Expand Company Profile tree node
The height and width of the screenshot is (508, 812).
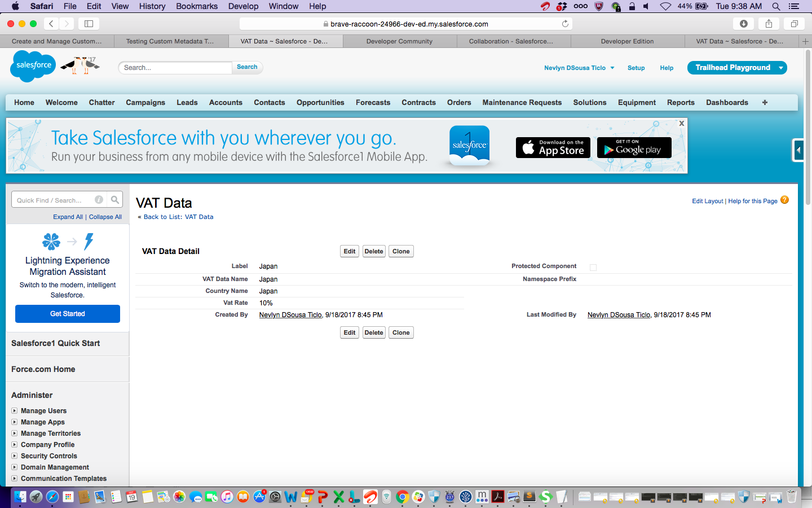pyautogui.click(x=14, y=444)
